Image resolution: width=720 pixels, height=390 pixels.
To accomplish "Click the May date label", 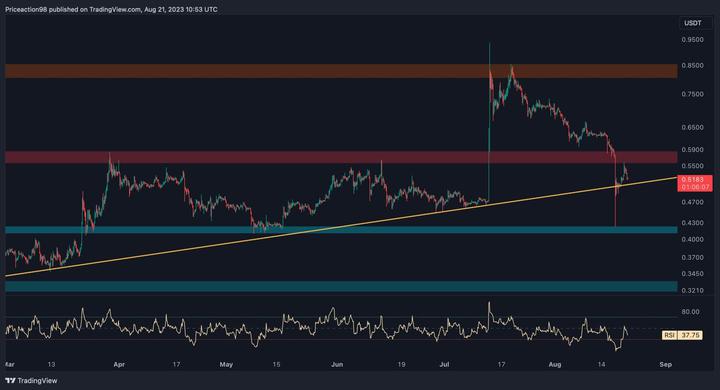I will pos(226,365).
